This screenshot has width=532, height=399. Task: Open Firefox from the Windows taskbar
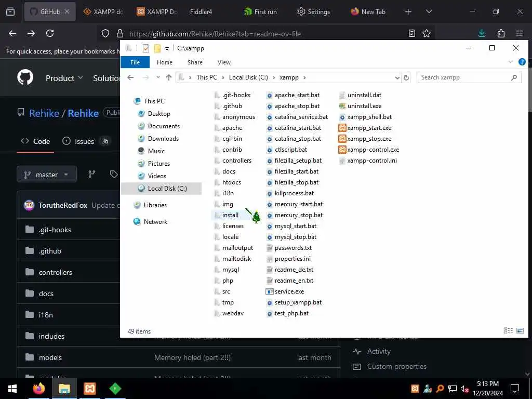tap(38, 389)
